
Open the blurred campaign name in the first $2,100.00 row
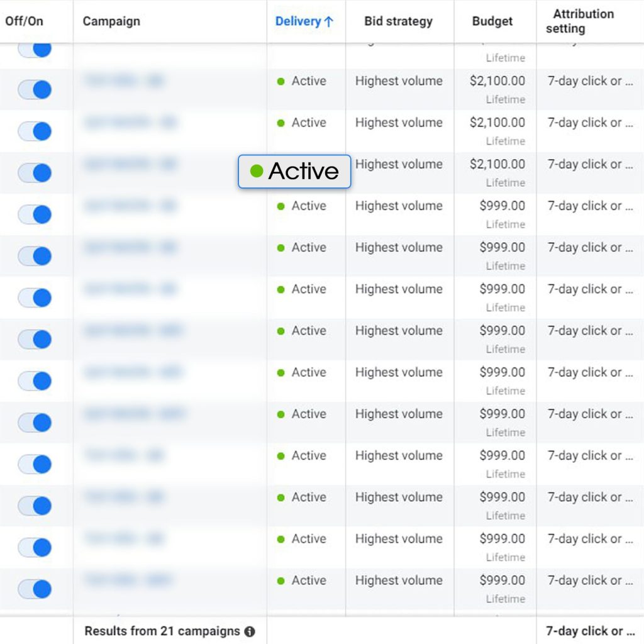point(123,81)
